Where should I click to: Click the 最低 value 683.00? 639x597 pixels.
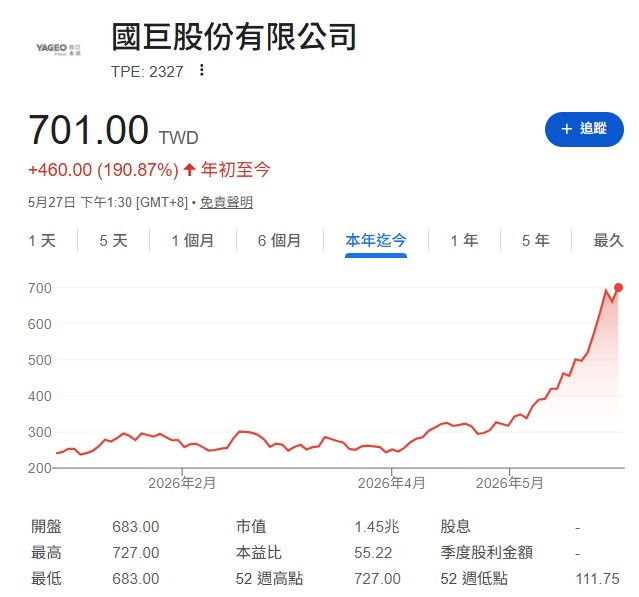click(x=136, y=579)
